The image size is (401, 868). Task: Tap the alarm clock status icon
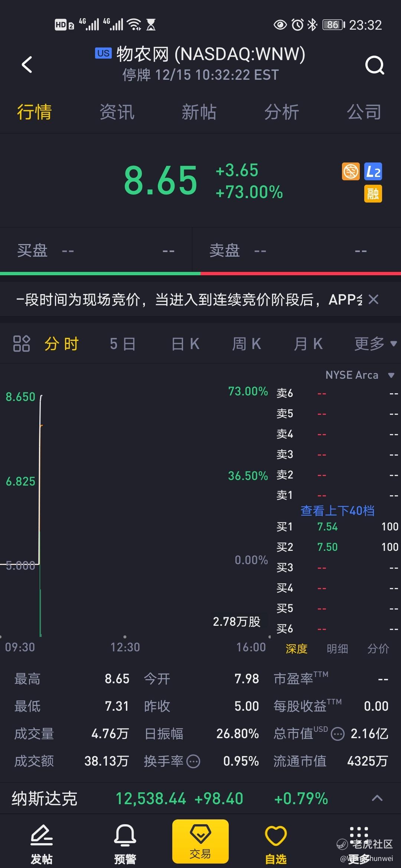tap(297, 25)
